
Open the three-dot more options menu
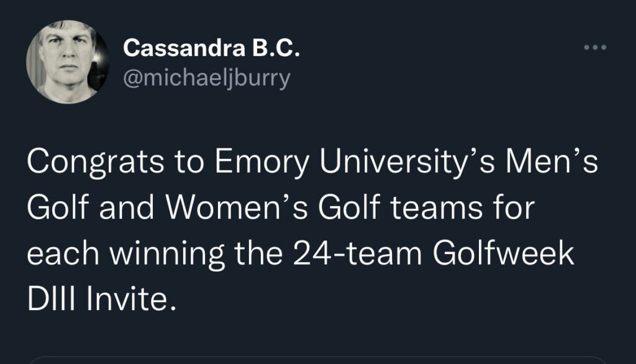pos(596,48)
